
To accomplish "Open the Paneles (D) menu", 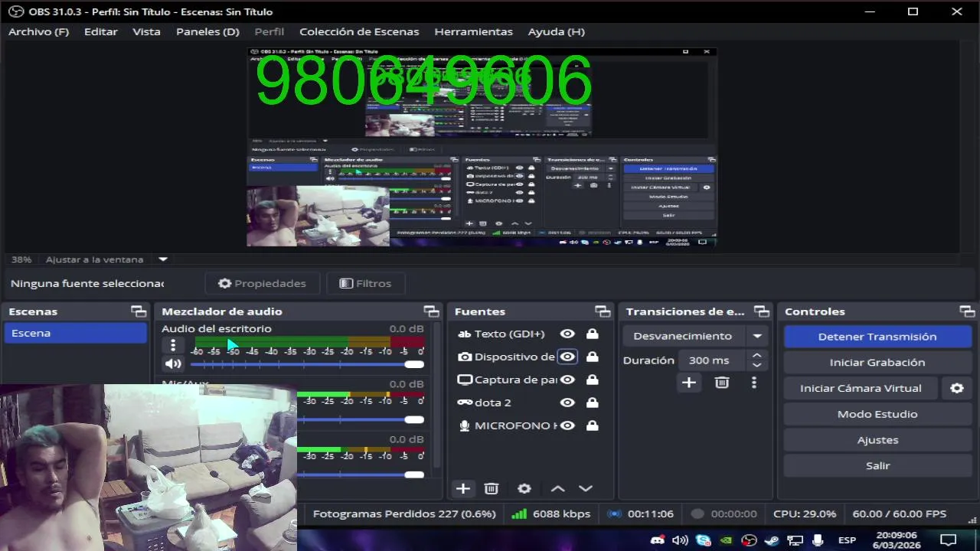I will coord(207,31).
